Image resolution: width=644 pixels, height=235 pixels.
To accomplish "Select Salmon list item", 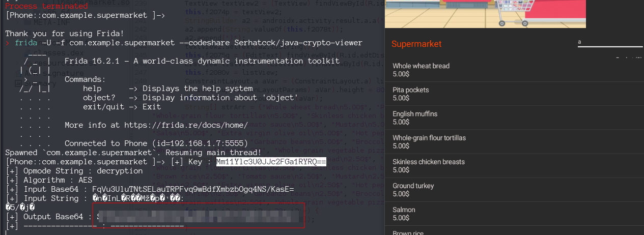I will (x=514, y=213).
